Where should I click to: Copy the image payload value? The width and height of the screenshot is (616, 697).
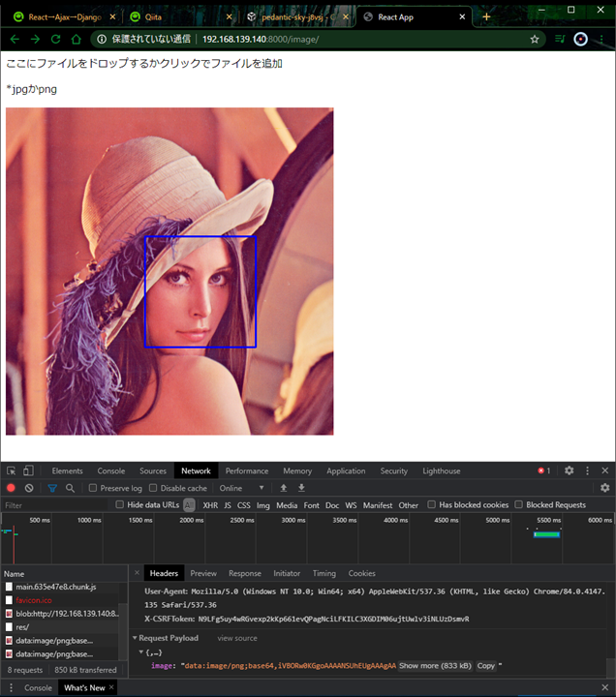coord(485,665)
